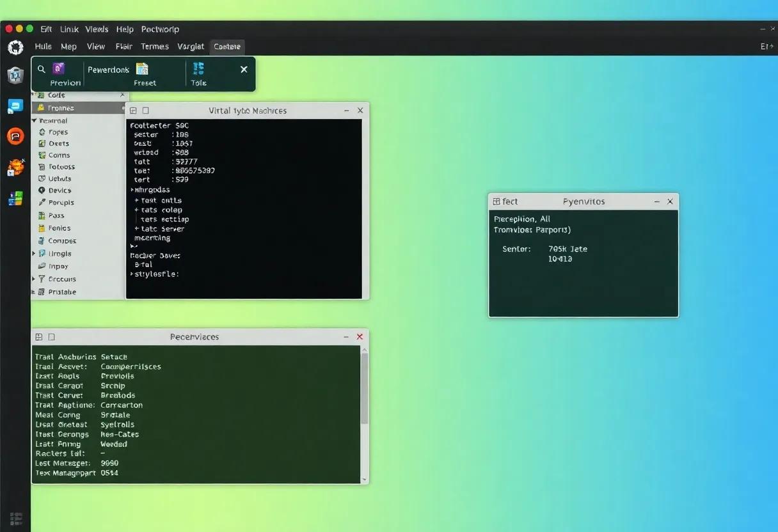Click the icon next to Devics in sidebar
Image resolution: width=778 pixels, height=532 pixels.
pos(42,191)
